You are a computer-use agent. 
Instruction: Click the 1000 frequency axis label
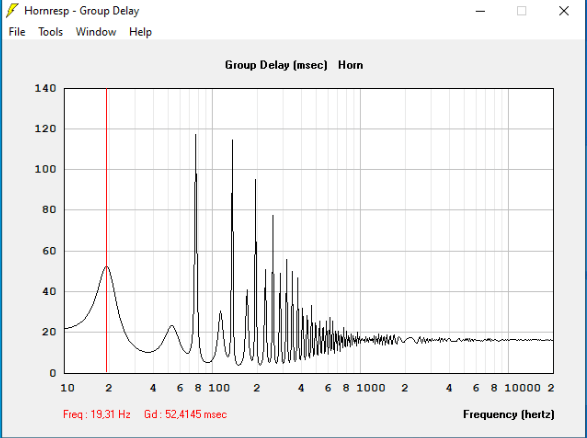pos(371,388)
